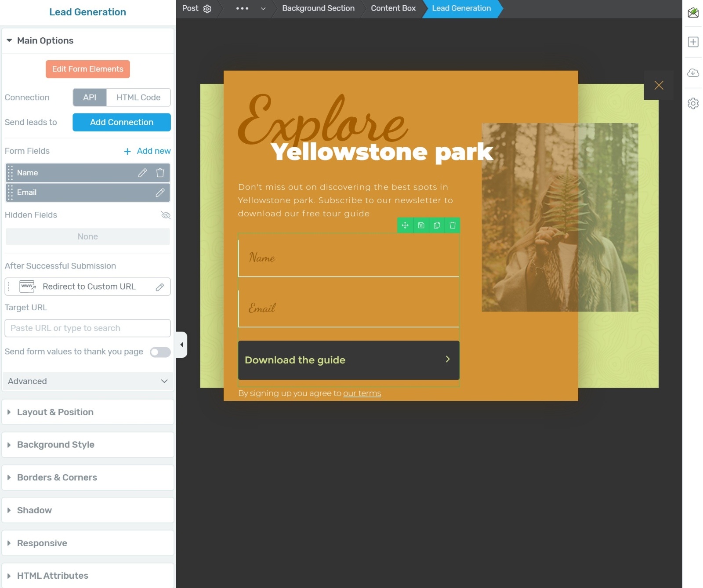Switch Connection from API to HTML Code

tap(138, 97)
